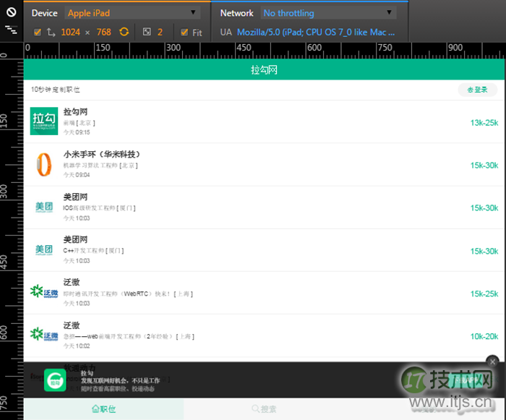Viewport: 506px width, 420px height.
Task: Edit the device pixel ratio value 2
Action: pyautogui.click(x=160, y=33)
